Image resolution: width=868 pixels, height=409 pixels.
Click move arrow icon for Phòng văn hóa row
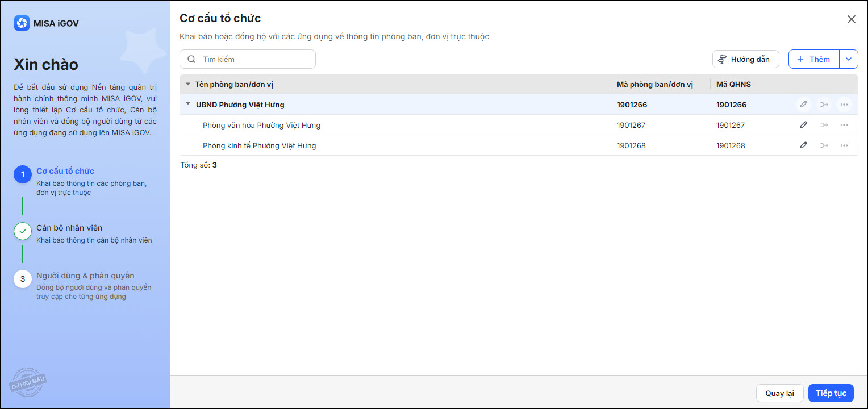824,125
